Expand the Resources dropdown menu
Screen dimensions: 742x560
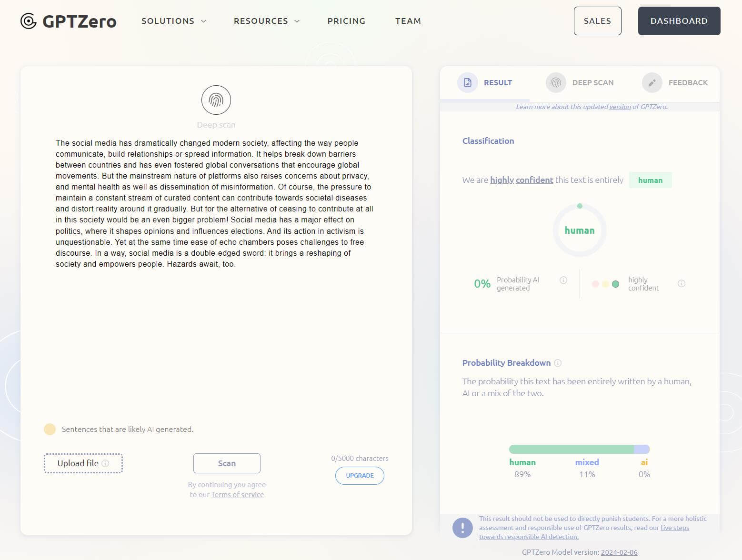266,21
